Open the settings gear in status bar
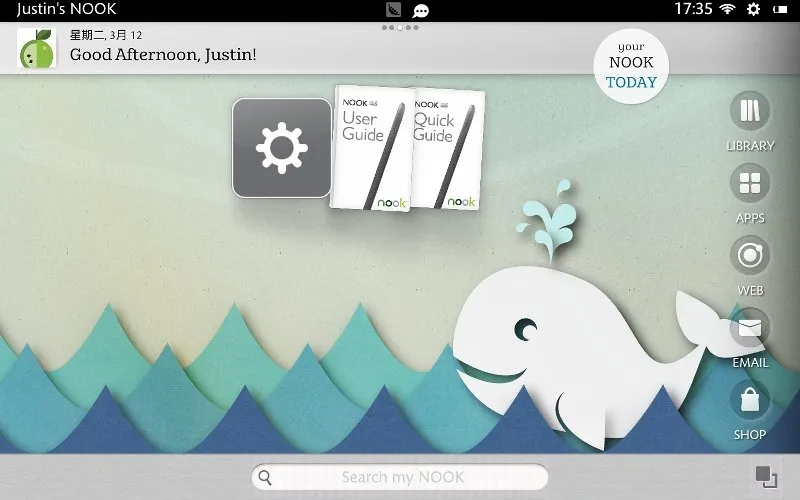This screenshot has width=800, height=500. coord(753,9)
